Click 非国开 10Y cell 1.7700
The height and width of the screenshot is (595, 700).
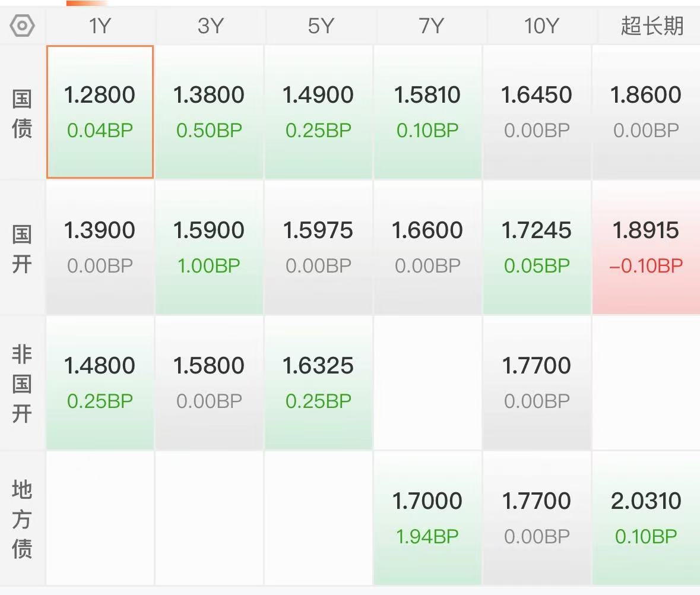click(x=537, y=382)
